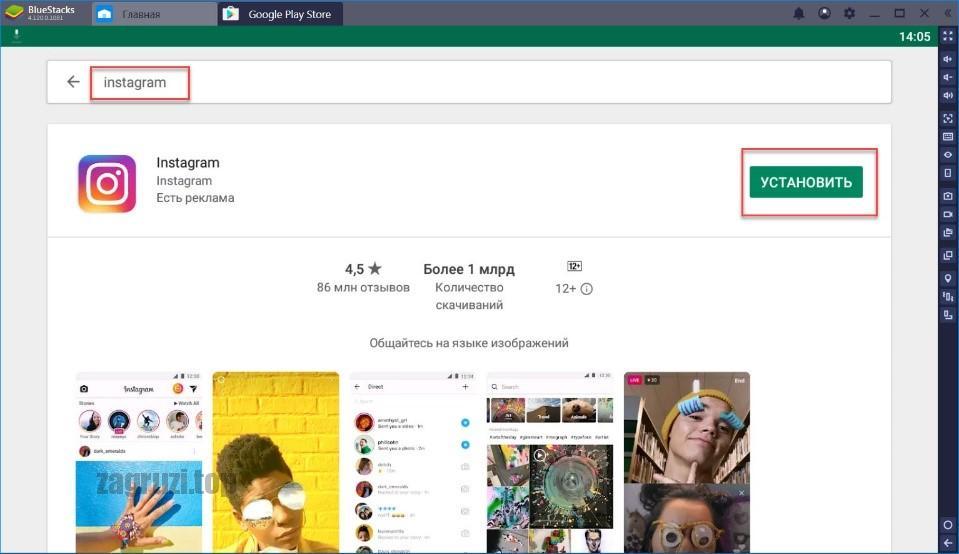
Task: Click the shake device icon
Action: tap(947, 297)
